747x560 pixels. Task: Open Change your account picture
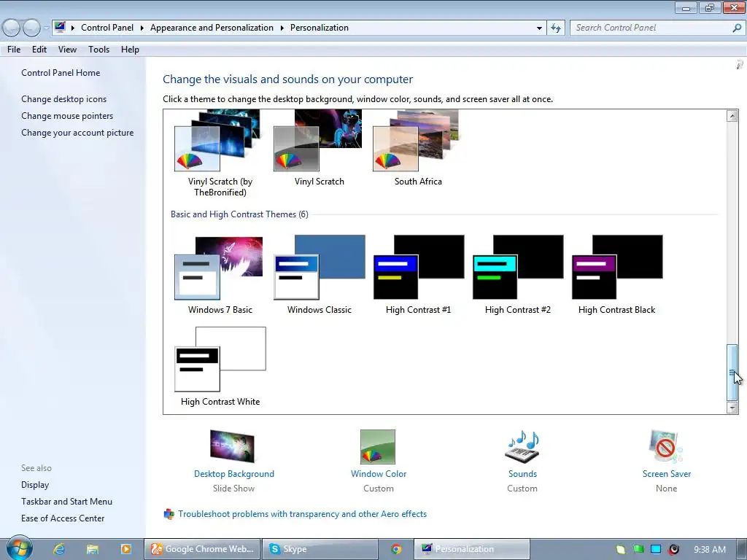[x=77, y=133]
